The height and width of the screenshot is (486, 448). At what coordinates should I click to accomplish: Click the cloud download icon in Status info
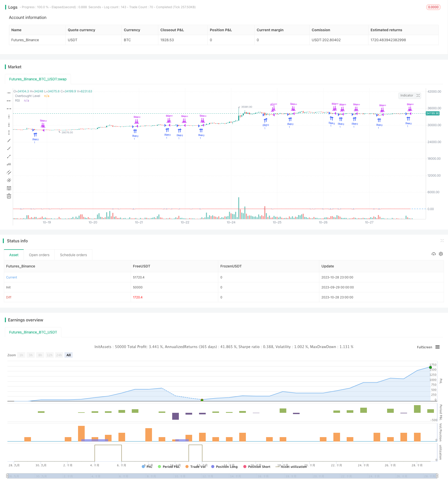434,254
